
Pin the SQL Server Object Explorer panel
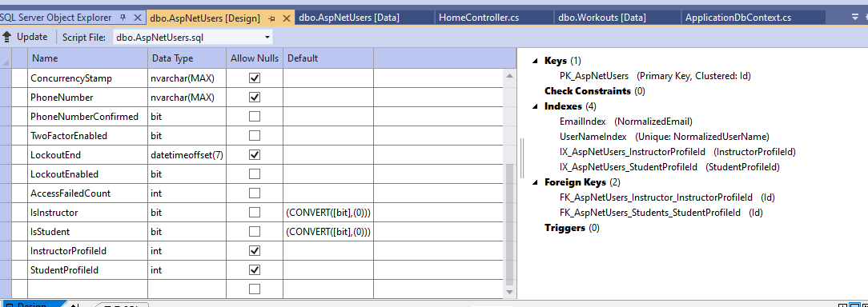click(123, 18)
